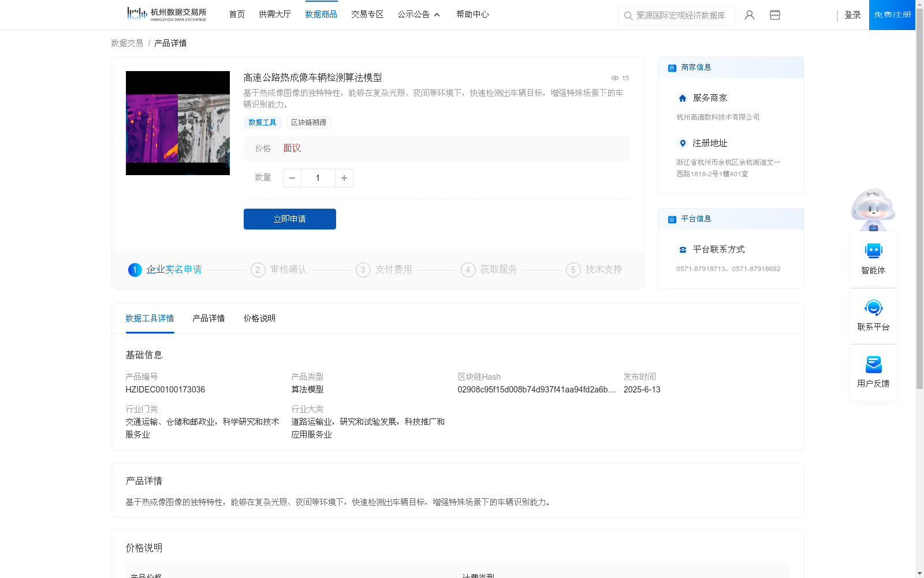Click the robot mascot avatar
This screenshot has width=924, height=578.
pyautogui.click(x=873, y=209)
